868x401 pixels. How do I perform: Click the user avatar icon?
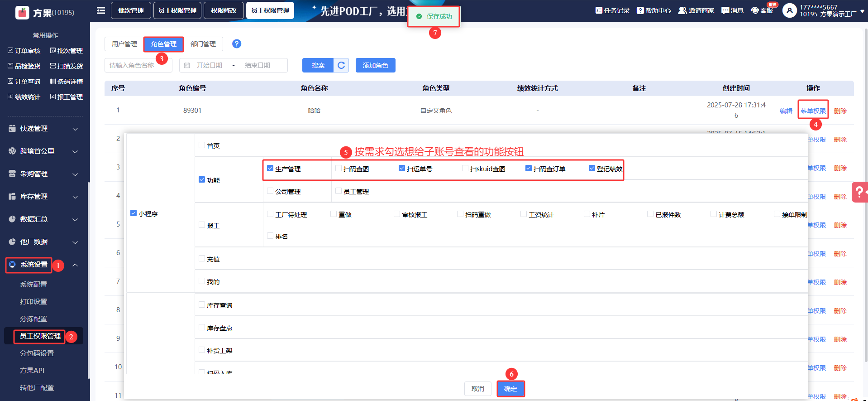pyautogui.click(x=789, y=10)
